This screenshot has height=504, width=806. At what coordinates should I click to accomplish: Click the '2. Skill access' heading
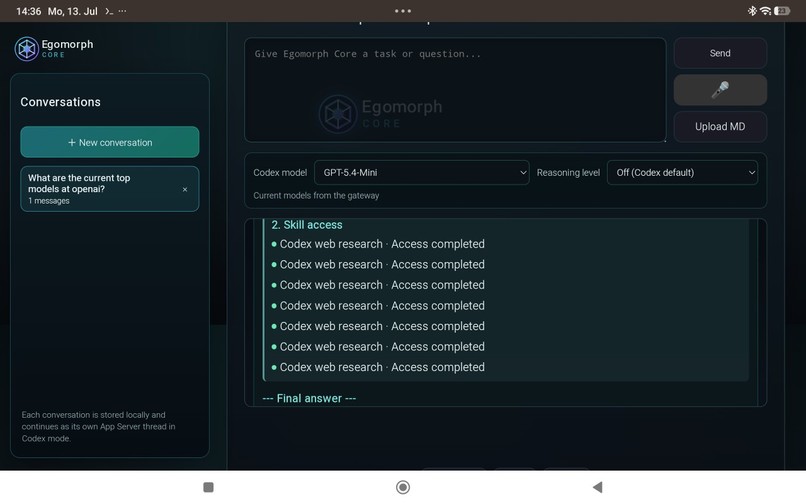(307, 225)
